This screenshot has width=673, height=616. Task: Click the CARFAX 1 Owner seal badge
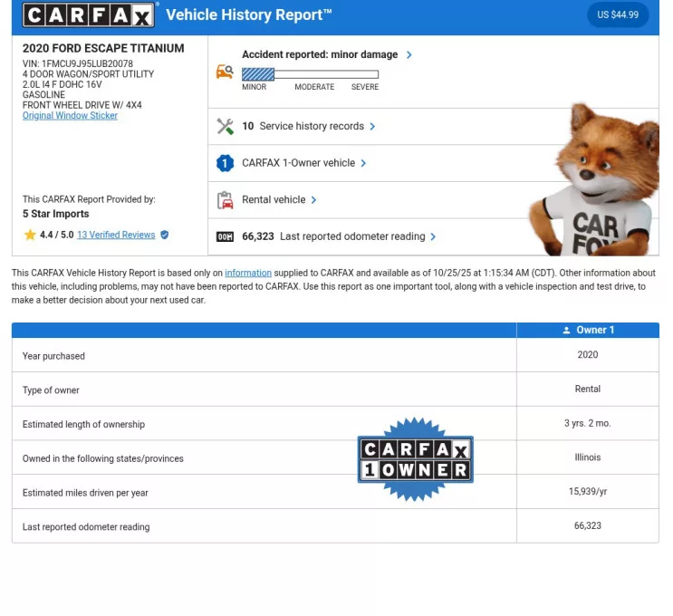tap(416, 459)
